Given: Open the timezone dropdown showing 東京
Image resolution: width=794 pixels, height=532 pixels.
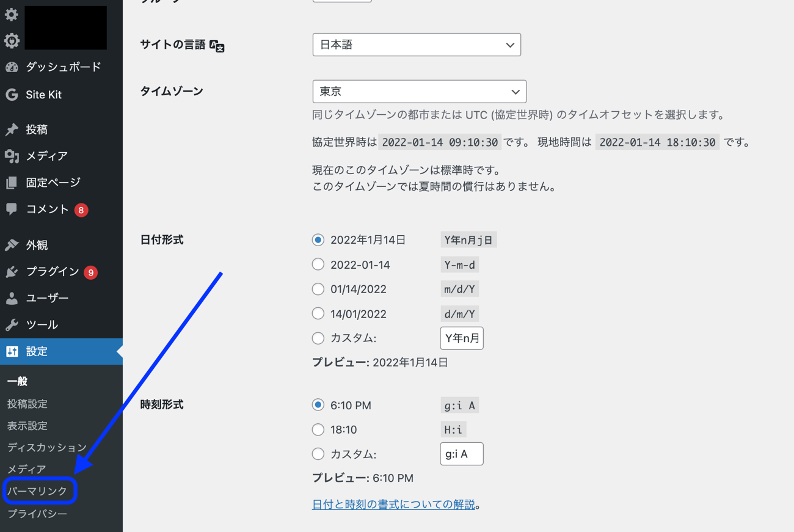Looking at the screenshot, I should pos(420,92).
